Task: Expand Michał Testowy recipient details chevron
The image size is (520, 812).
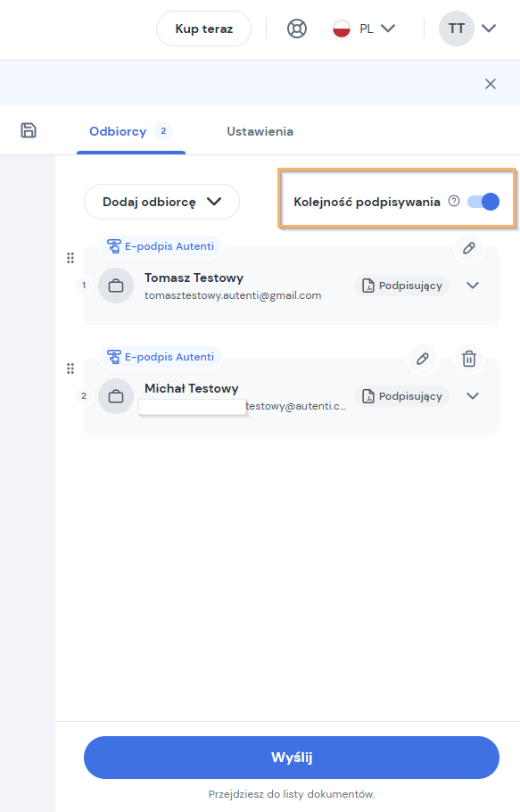Action: [473, 396]
